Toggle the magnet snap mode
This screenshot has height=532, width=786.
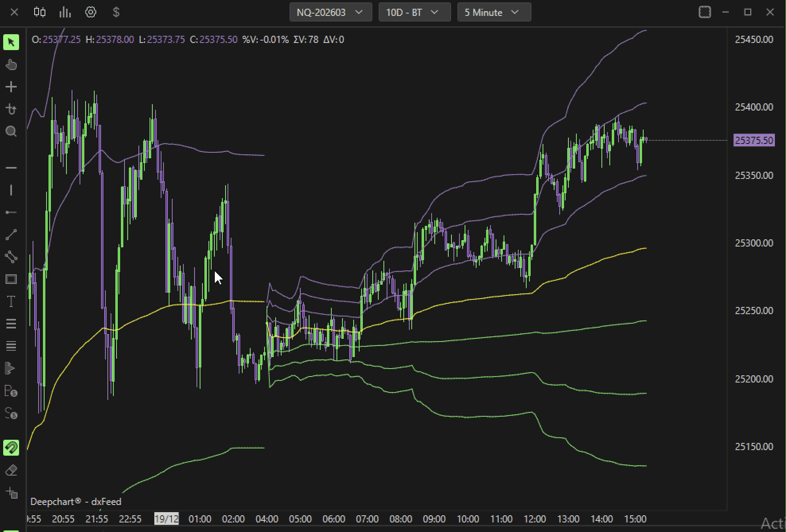pos(11,448)
